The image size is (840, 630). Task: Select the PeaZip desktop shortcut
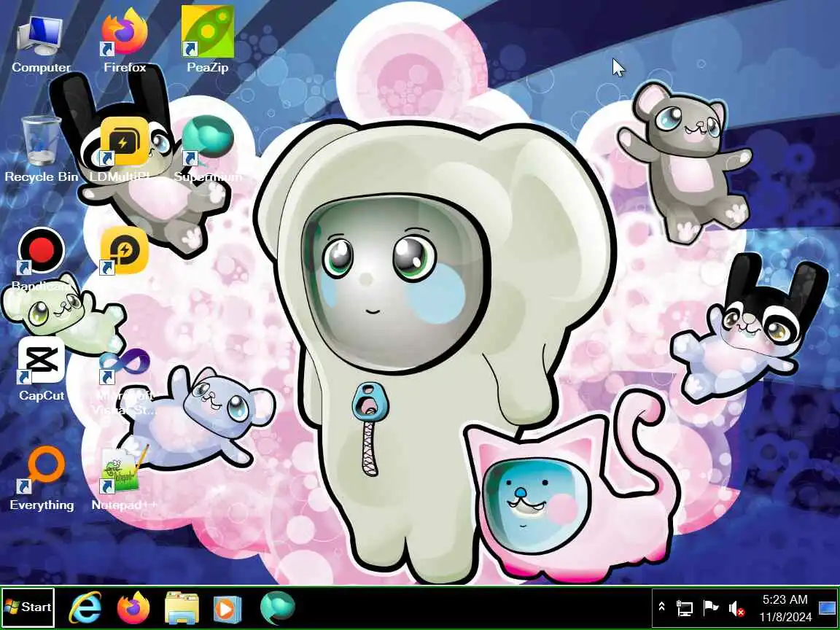click(207, 41)
